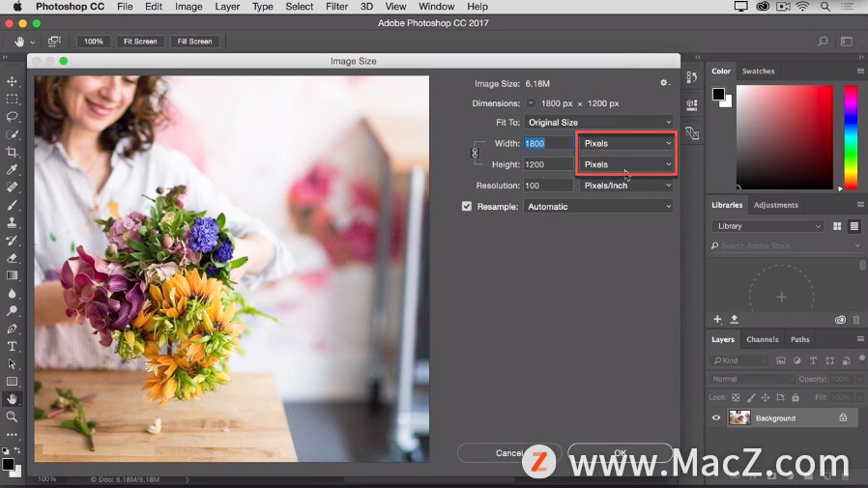Image resolution: width=868 pixels, height=488 pixels.
Task: Cancel the Image Size dialog
Action: pos(509,453)
